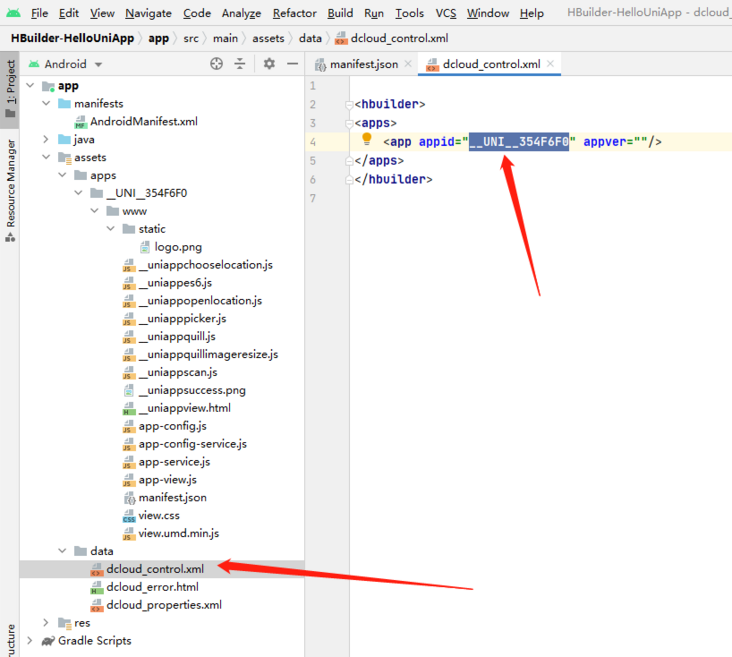This screenshot has height=657, width=732.
Task: Fold the hbuilder tag at line 2
Action: tap(349, 105)
